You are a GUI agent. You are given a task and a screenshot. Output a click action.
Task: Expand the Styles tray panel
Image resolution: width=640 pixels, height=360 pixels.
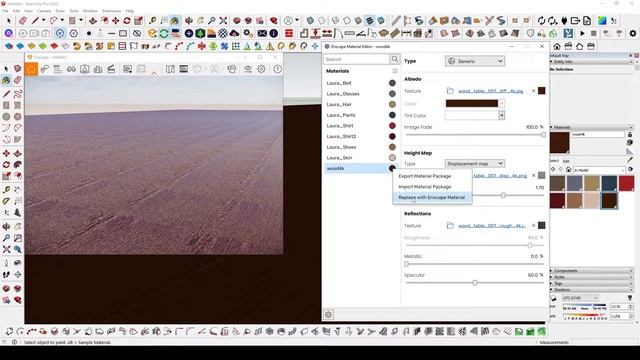pyautogui.click(x=591, y=277)
